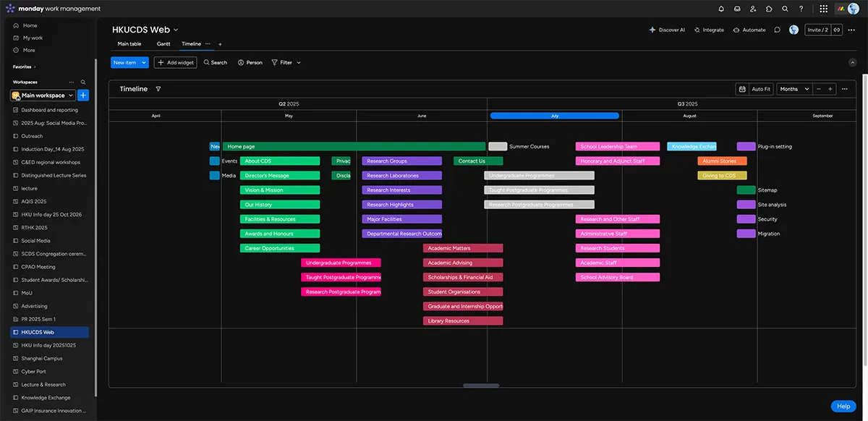Click the Discover AI button
This screenshot has height=421, width=868.
[x=667, y=30]
